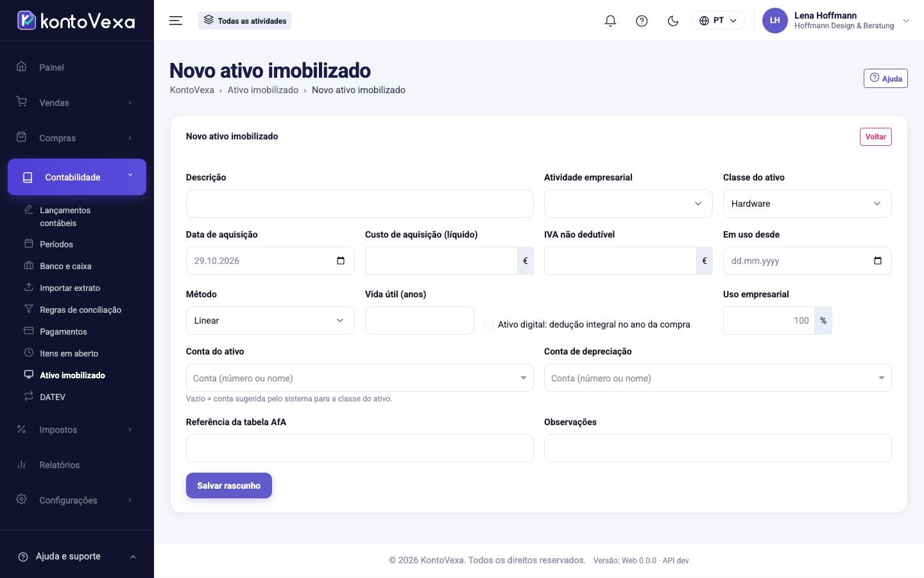Open the PT language selector

[x=718, y=21]
